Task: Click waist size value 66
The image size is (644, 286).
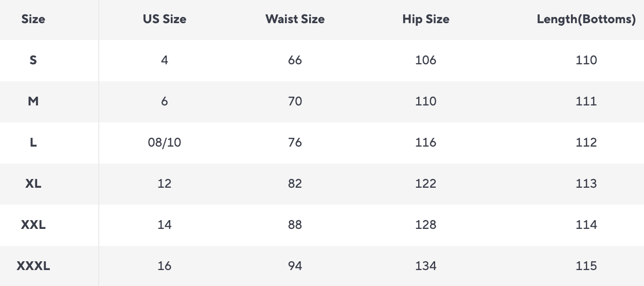Action: click(x=295, y=60)
